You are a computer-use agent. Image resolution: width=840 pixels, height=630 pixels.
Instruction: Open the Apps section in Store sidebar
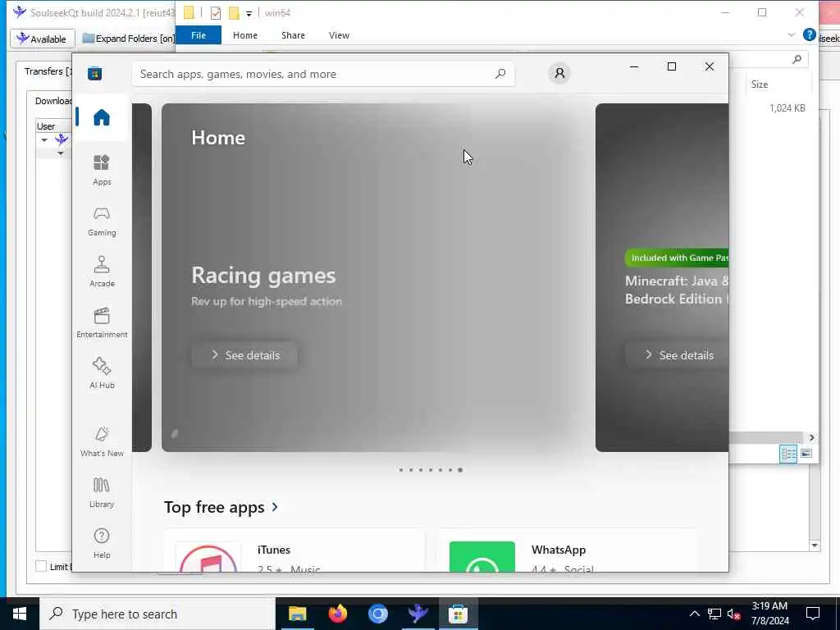pos(101,171)
